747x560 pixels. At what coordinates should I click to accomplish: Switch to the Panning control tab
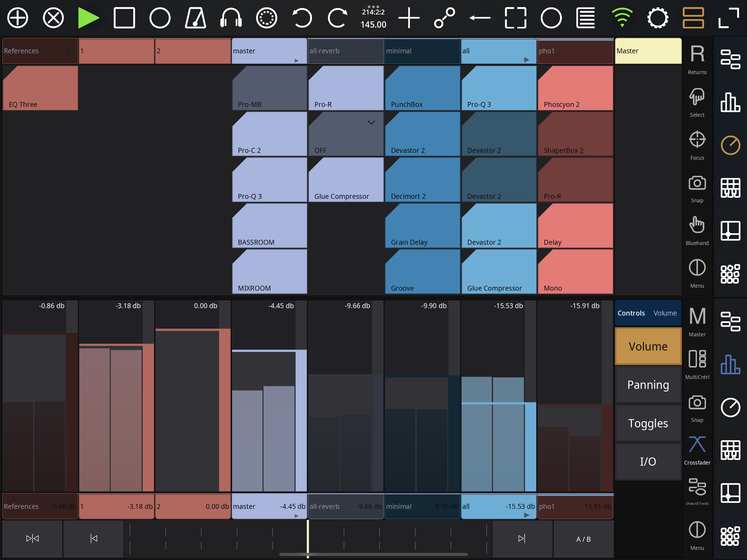pyautogui.click(x=648, y=385)
